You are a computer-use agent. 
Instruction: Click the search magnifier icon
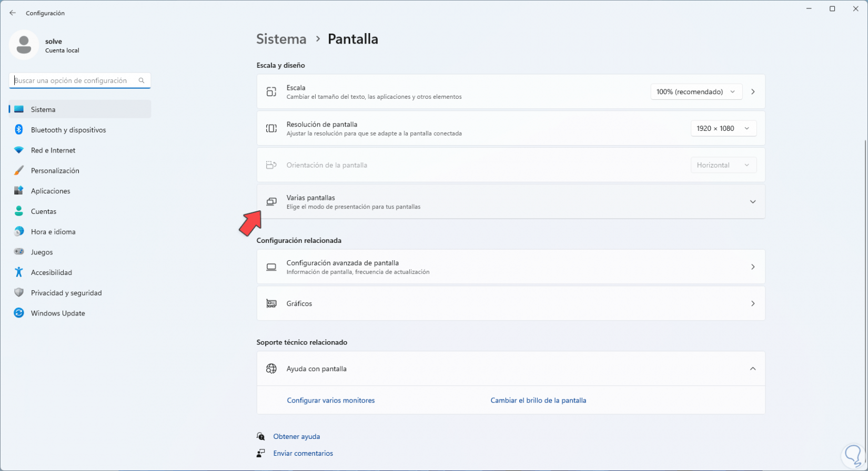click(x=142, y=80)
